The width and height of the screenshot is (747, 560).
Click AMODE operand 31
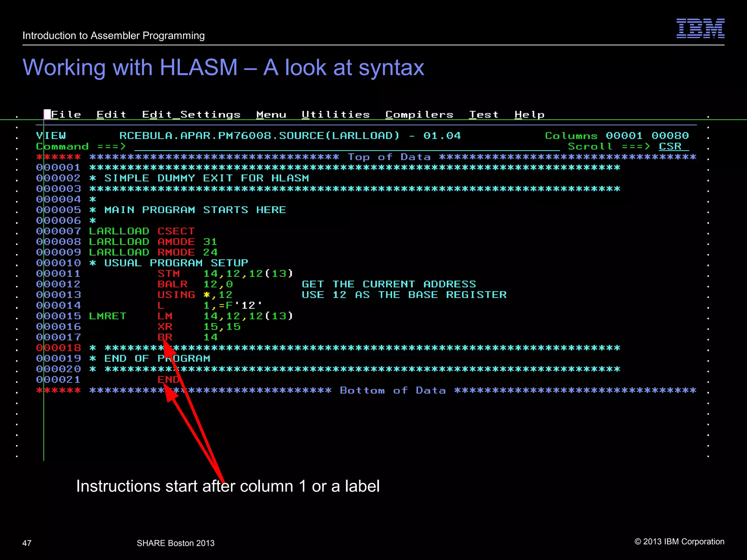coord(210,242)
